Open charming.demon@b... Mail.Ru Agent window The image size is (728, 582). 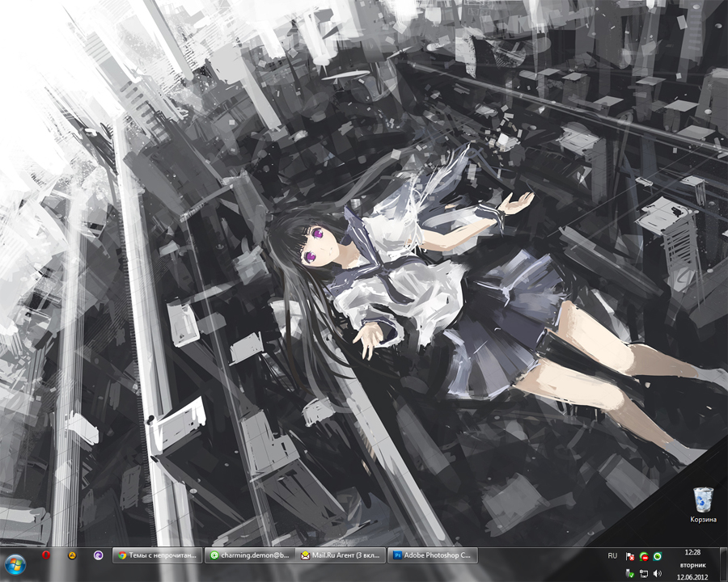click(x=249, y=555)
